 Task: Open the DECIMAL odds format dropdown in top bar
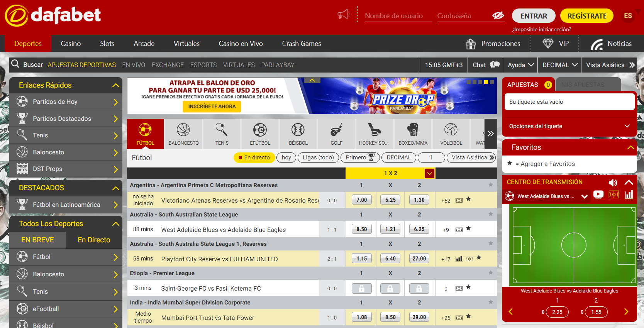559,65
